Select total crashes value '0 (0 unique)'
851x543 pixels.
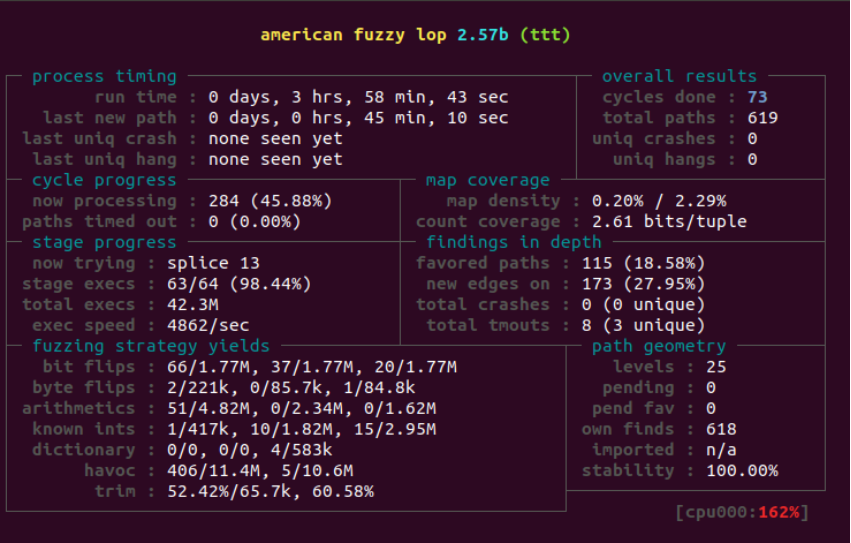643,305
